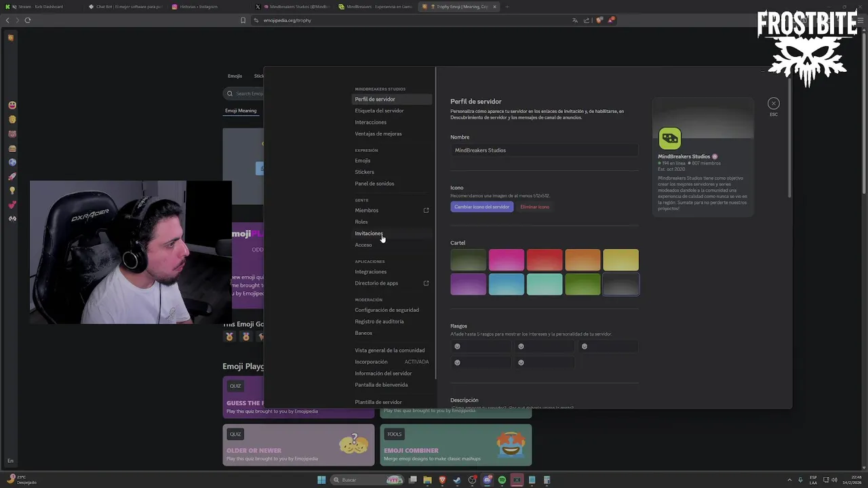Click the Eliminar icono link
Screen dimensions: 868x488
click(x=535, y=207)
